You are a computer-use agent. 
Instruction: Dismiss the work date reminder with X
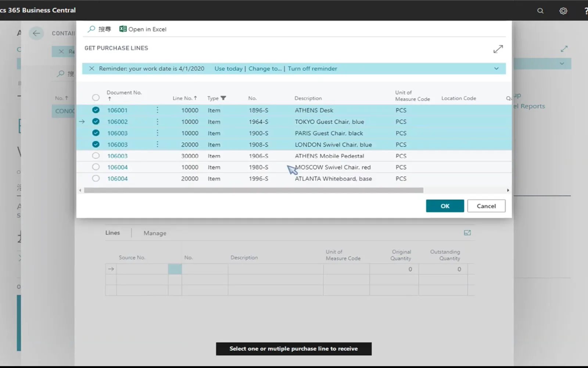click(x=92, y=68)
